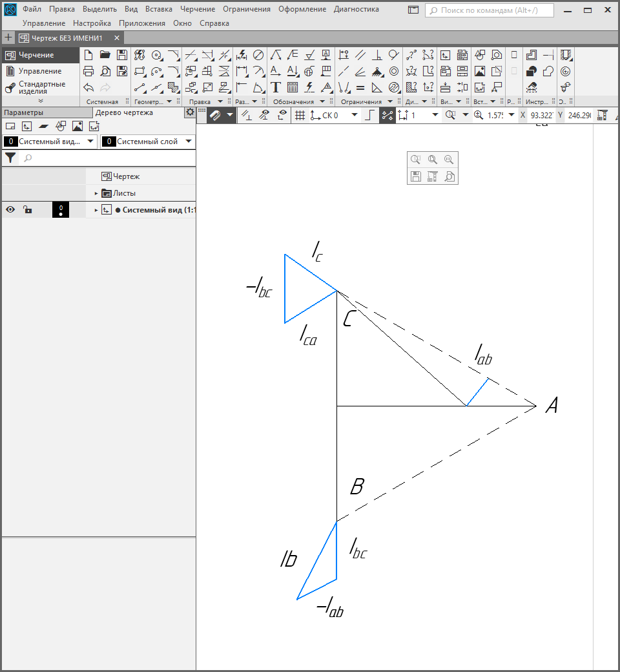Click the filter funnel icon in the drawing tree
The width and height of the screenshot is (620, 672).
10,158
